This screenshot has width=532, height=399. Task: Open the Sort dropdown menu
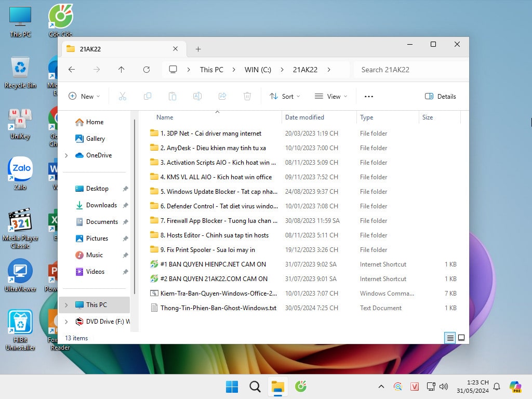click(285, 96)
